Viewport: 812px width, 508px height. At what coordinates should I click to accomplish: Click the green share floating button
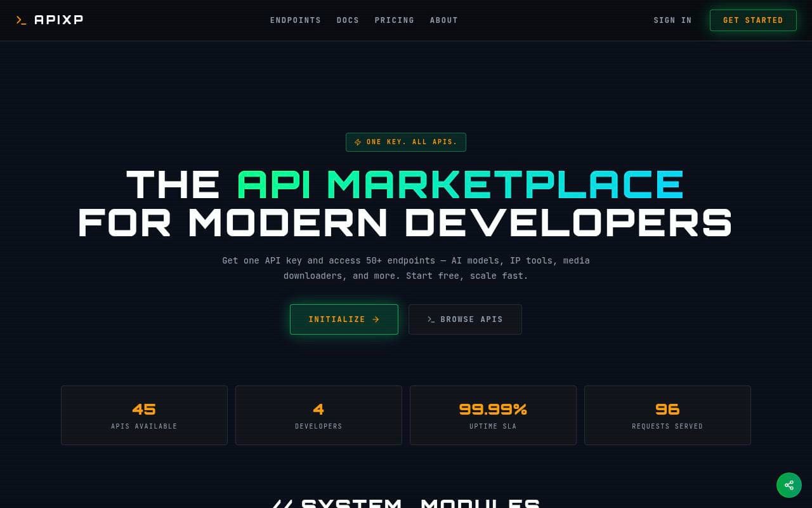click(789, 485)
